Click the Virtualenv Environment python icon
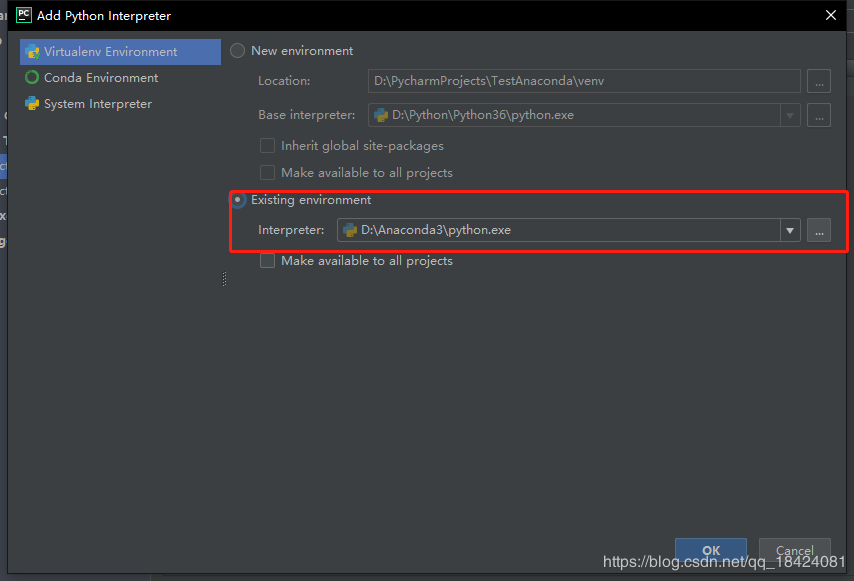Image resolution: width=854 pixels, height=581 pixels. pos(32,52)
